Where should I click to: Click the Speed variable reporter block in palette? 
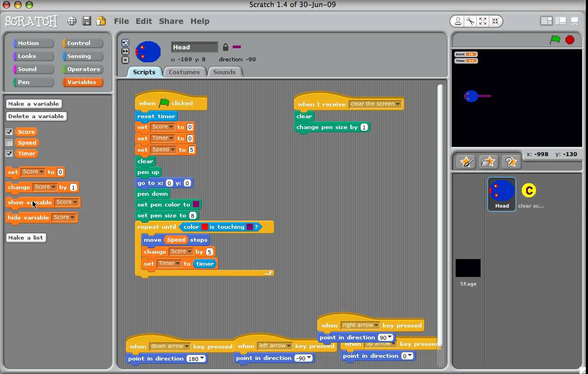coord(27,143)
